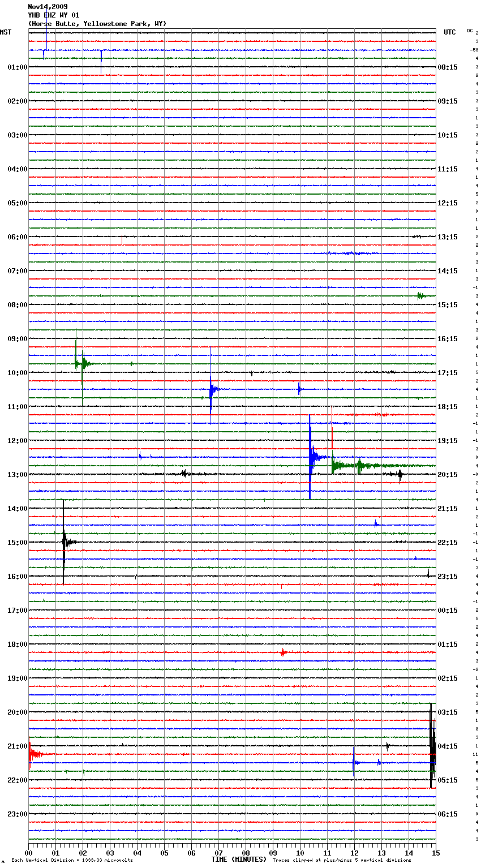Click the "13" minute axis tick label

381,853
